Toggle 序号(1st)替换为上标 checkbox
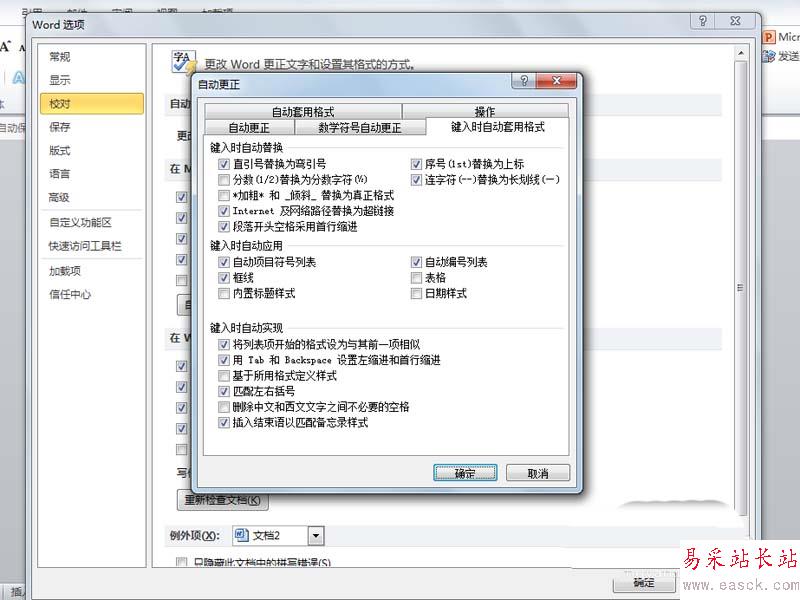The height and width of the screenshot is (600, 800). [x=416, y=164]
